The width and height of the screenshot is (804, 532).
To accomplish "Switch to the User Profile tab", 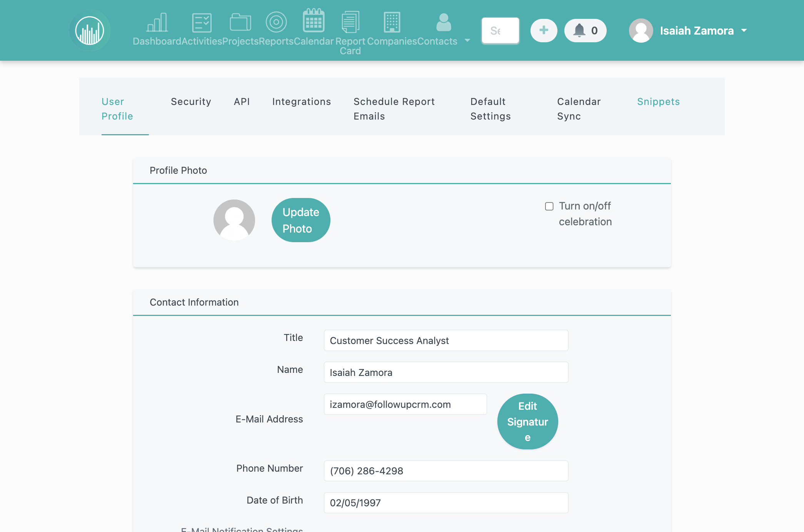I will [x=125, y=109].
